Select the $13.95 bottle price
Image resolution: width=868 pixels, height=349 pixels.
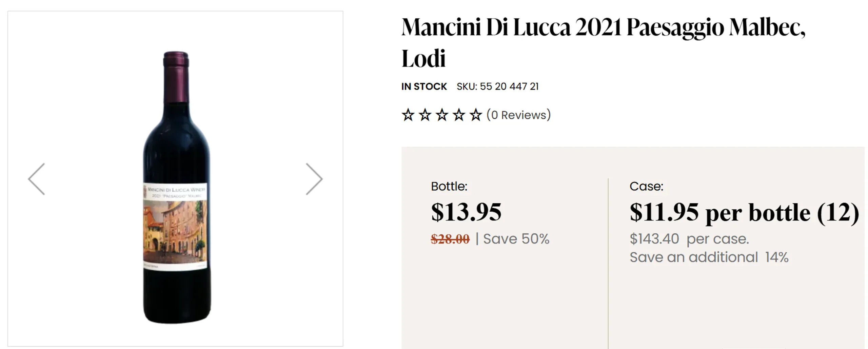pos(466,212)
